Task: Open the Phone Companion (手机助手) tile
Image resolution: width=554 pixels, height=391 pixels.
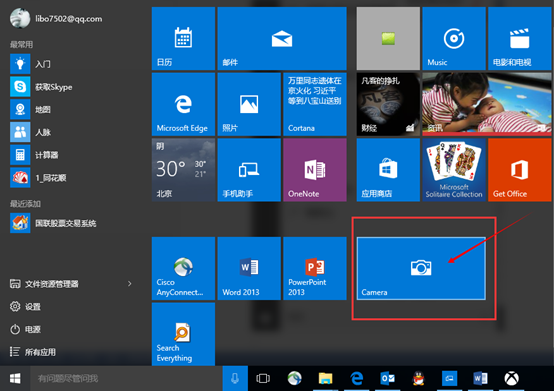Action: coord(249,170)
